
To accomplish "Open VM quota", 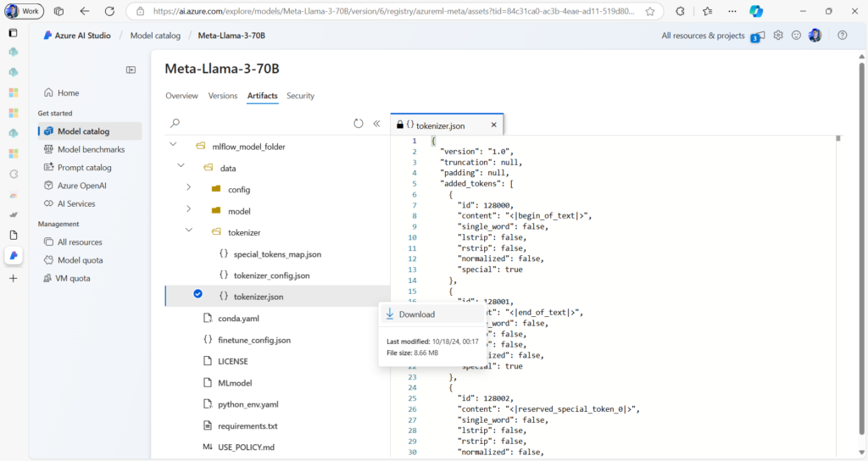I will [x=90, y=278].
